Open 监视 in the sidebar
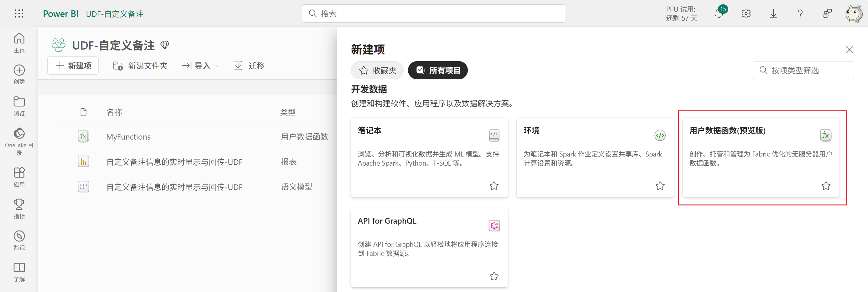This screenshot has width=868, height=292. point(19,241)
